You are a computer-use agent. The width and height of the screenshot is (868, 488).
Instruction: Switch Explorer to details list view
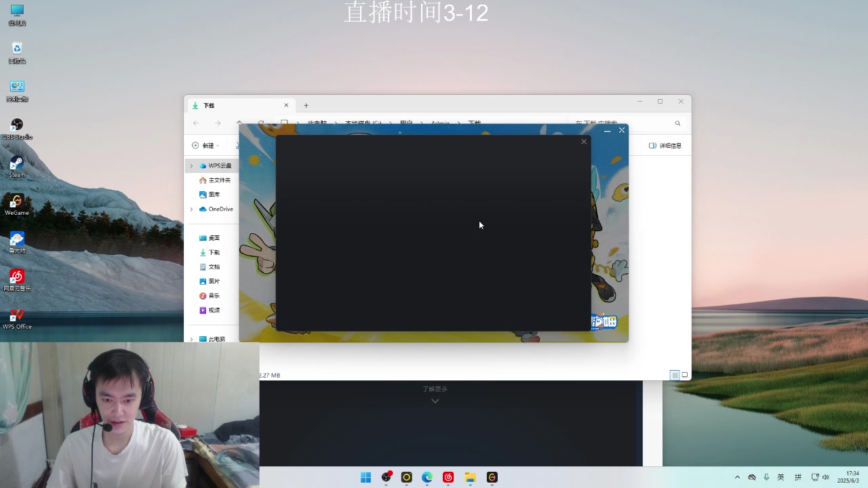pos(675,375)
